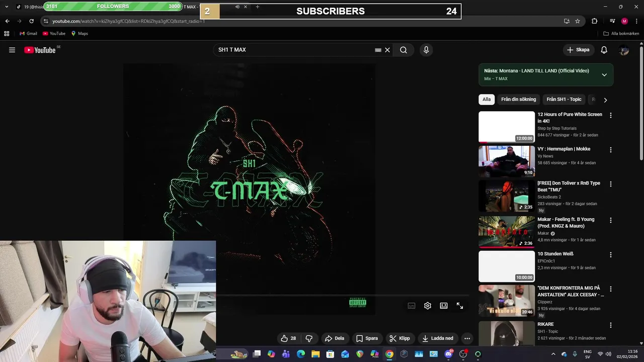Open 12 Hours of Pure White Screen thumbnail
Image resolution: width=644 pixels, height=362 pixels.
click(x=507, y=127)
